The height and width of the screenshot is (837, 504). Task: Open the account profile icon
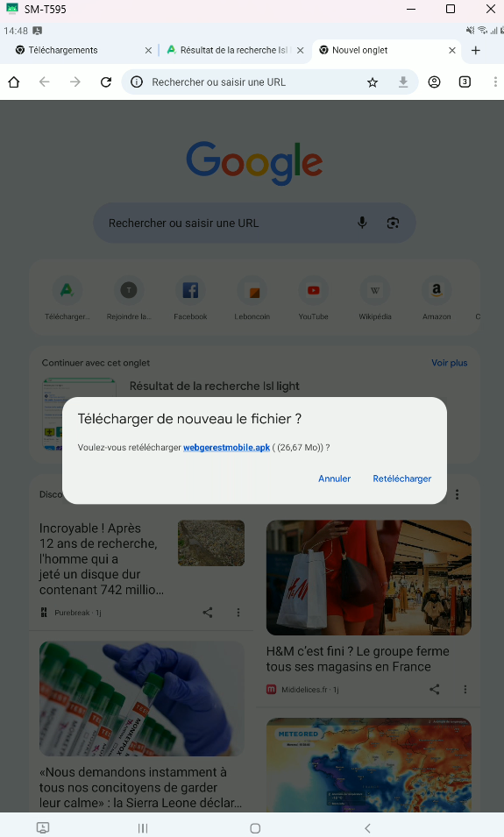[x=434, y=82]
